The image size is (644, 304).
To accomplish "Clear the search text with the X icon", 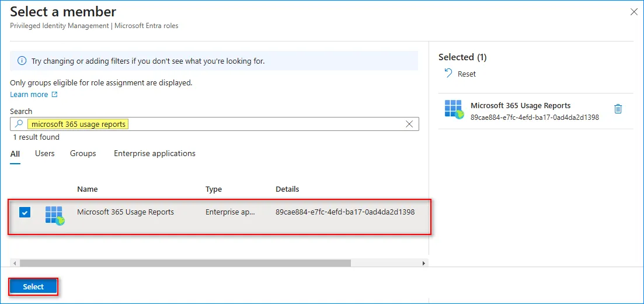I will [x=409, y=124].
